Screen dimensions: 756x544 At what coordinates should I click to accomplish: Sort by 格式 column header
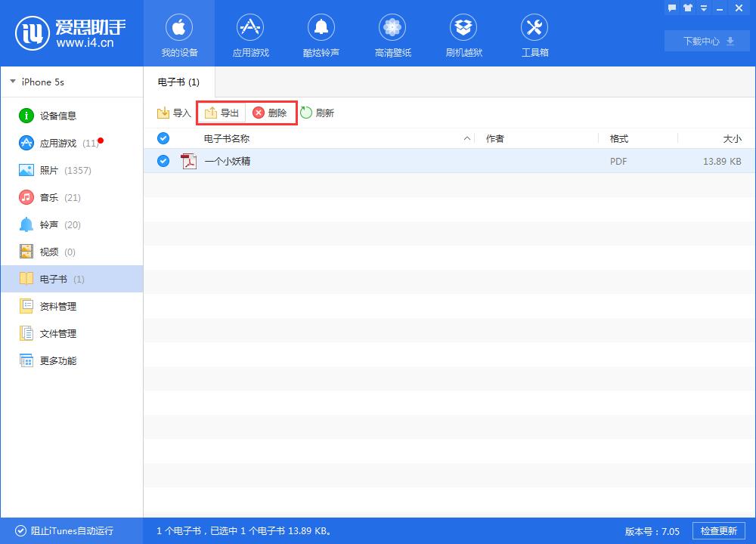coord(618,139)
